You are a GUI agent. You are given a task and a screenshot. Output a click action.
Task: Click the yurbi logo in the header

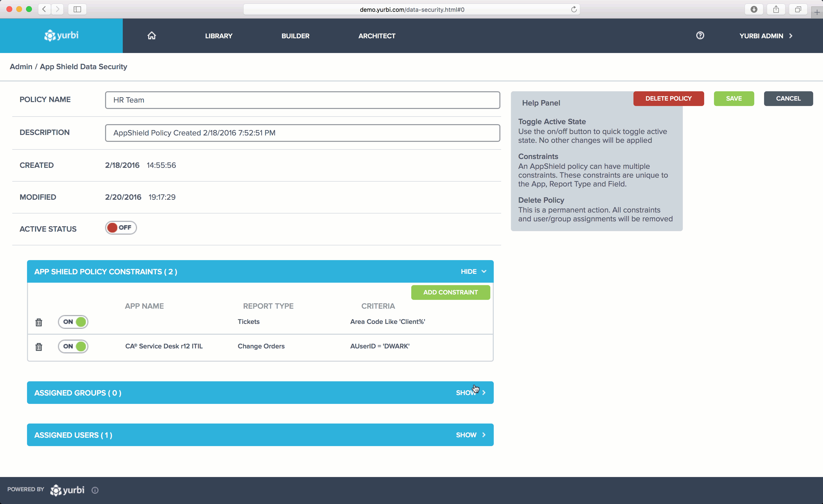tap(61, 36)
